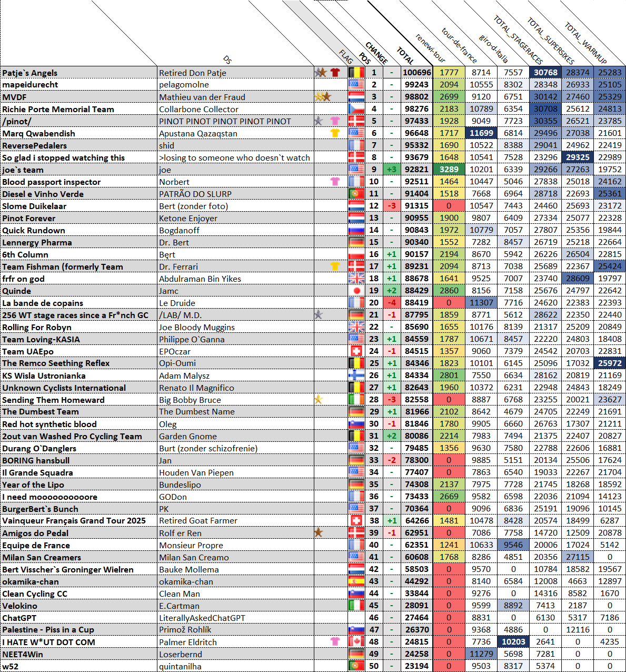Select the green 3289 cell in joe`s team row
Screen dimensions: 626x672
(449, 170)
